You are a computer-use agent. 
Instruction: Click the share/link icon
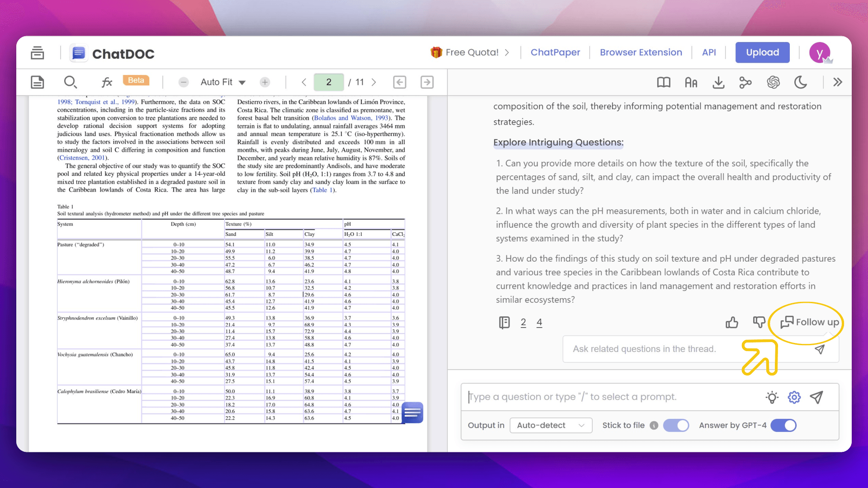[746, 82]
